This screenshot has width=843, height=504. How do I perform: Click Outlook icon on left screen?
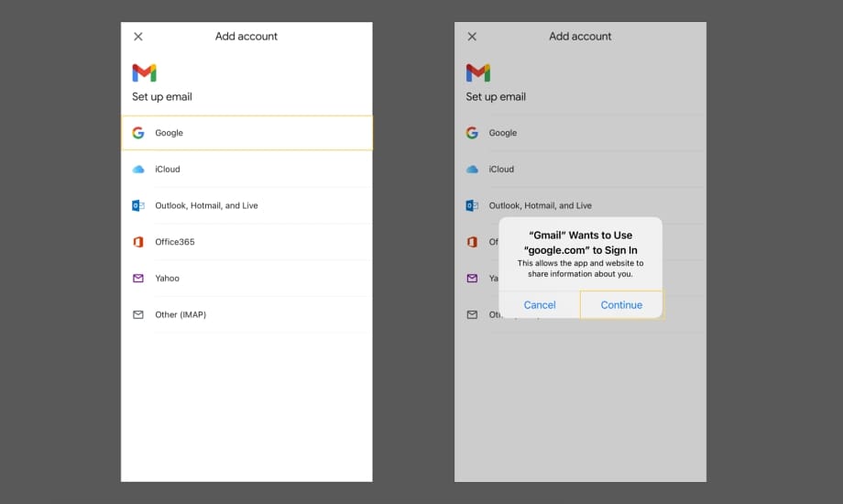coord(138,205)
